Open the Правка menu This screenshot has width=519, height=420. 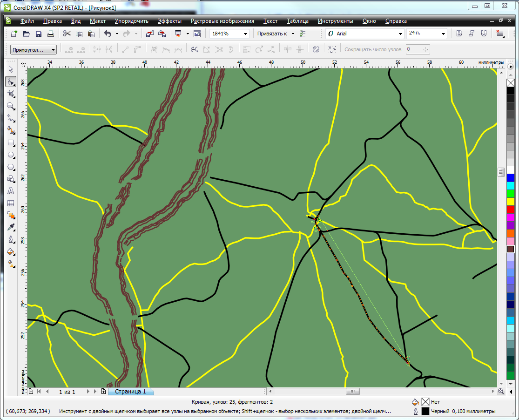pyautogui.click(x=52, y=21)
